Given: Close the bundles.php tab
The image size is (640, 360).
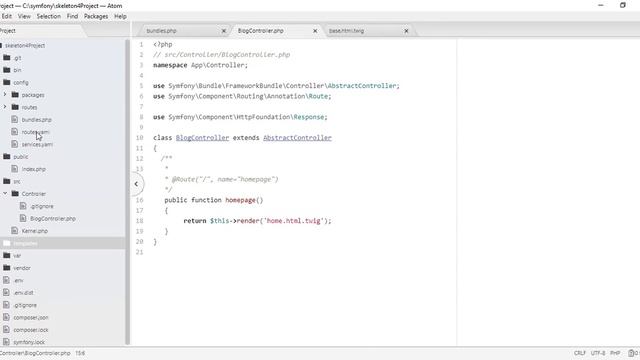Looking at the screenshot, I should (x=224, y=31).
